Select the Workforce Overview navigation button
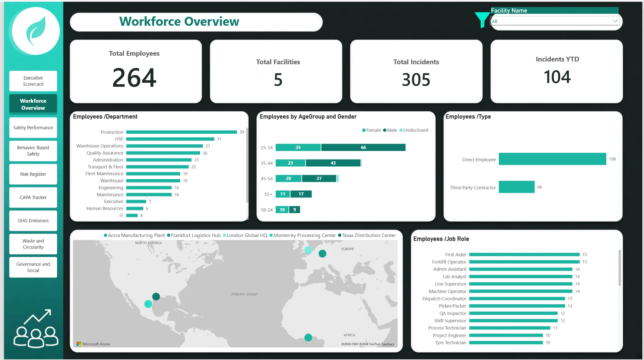 pyautogui.click(x=33, y=104)
